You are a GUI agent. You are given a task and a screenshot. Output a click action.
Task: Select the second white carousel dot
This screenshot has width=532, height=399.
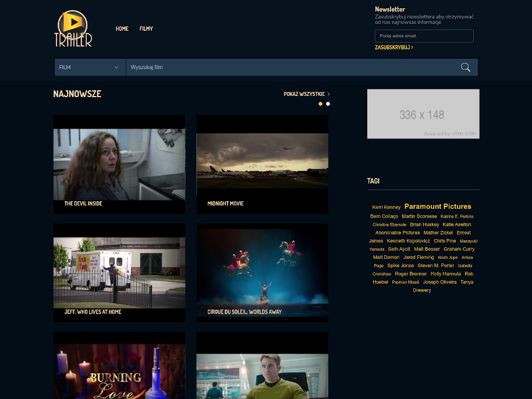[x=328, y=104]
